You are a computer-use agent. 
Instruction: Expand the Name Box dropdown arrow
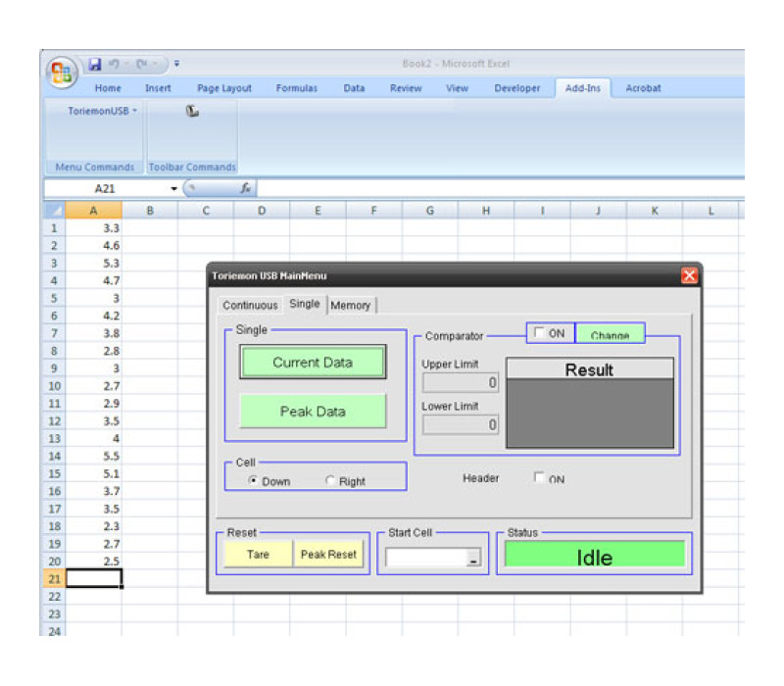pyautogui.click(x=173, y=188)
